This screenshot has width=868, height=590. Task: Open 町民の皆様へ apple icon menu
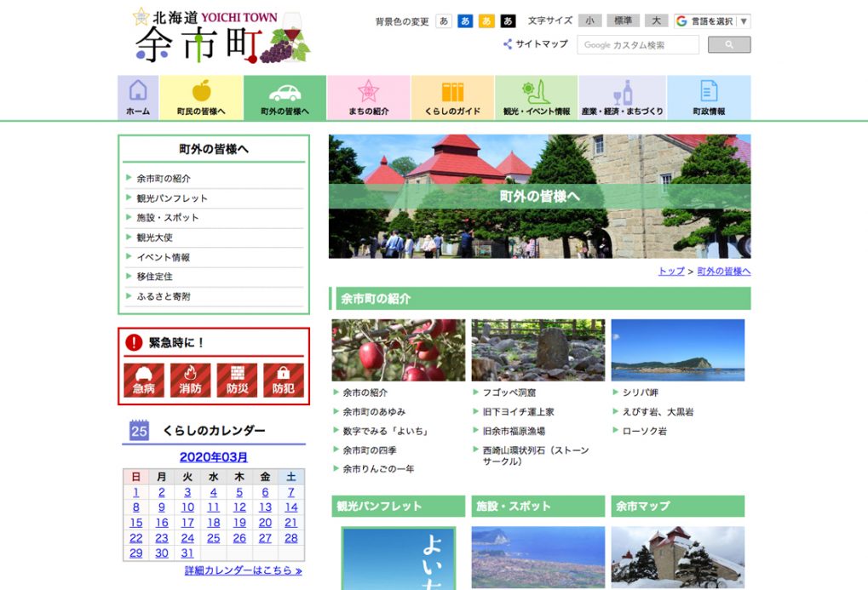click(201, 97)
